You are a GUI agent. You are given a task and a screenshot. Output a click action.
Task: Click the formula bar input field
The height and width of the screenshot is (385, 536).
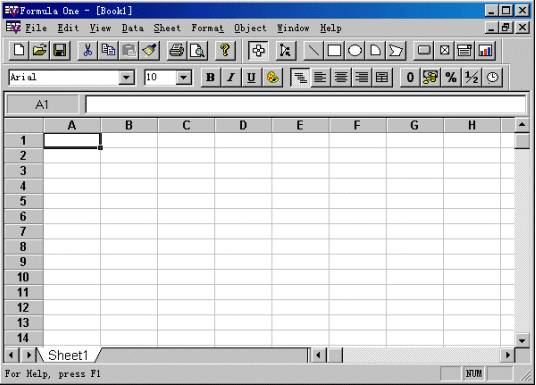pos(306,104)
